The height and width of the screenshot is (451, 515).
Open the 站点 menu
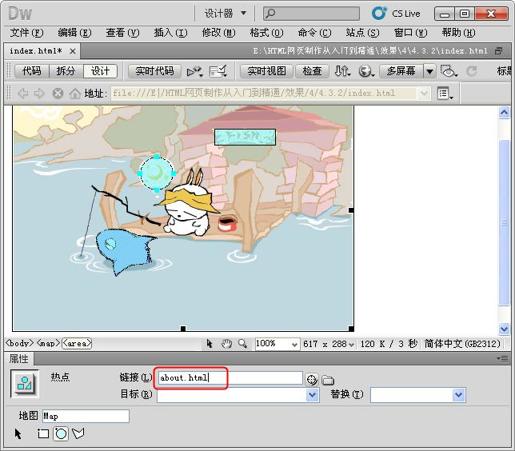[x=363, y=33]
